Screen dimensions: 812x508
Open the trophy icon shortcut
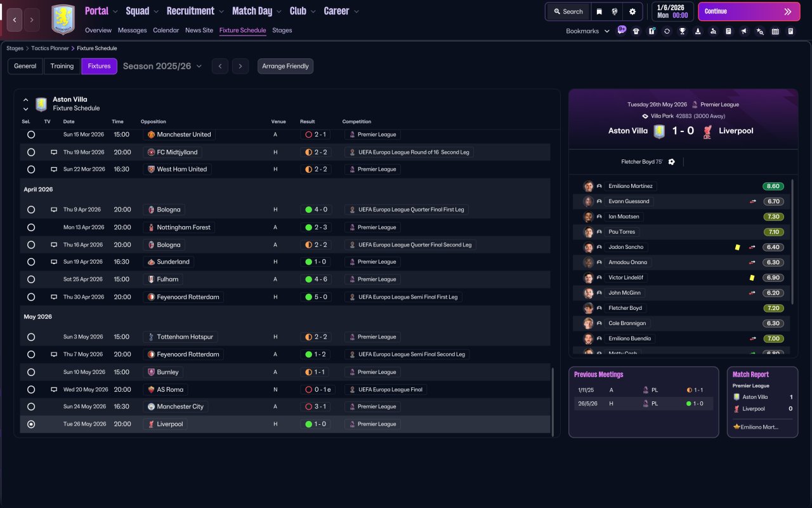(x=682, y=31)
